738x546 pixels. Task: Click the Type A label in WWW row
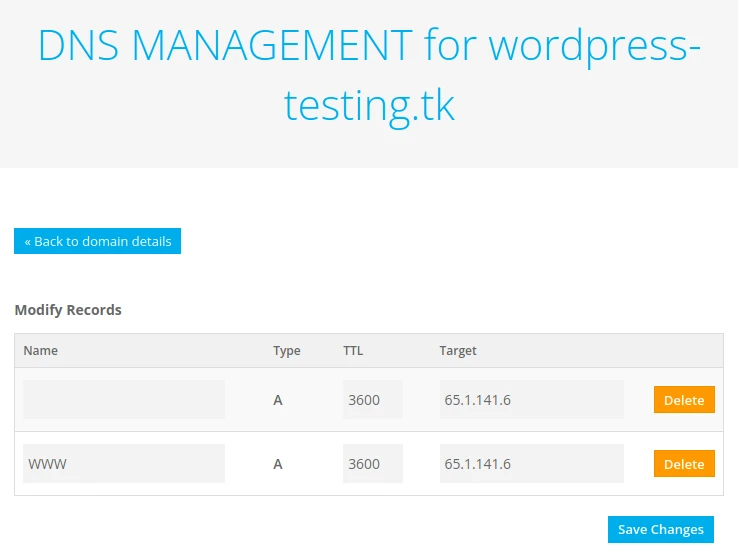pos(278,464)
